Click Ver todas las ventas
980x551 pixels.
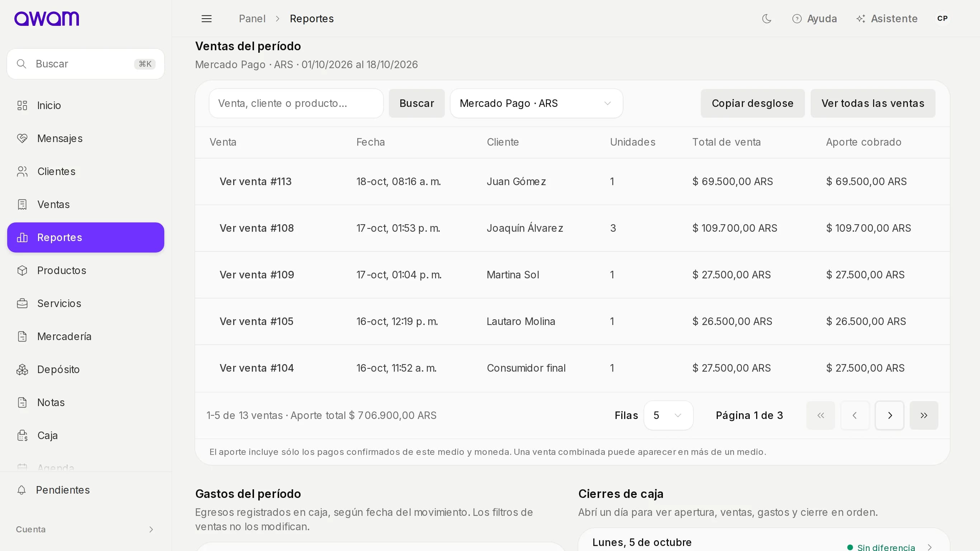[873, 104]
